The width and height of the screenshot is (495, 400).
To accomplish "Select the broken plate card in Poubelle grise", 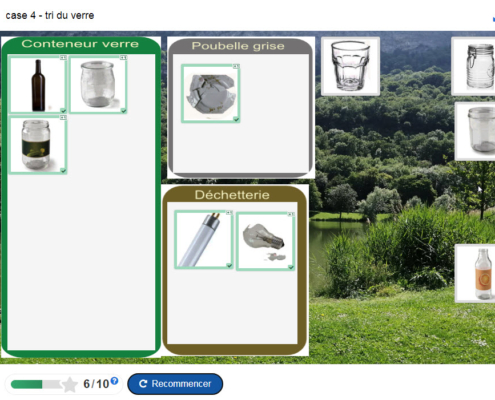I will point(211,94).
